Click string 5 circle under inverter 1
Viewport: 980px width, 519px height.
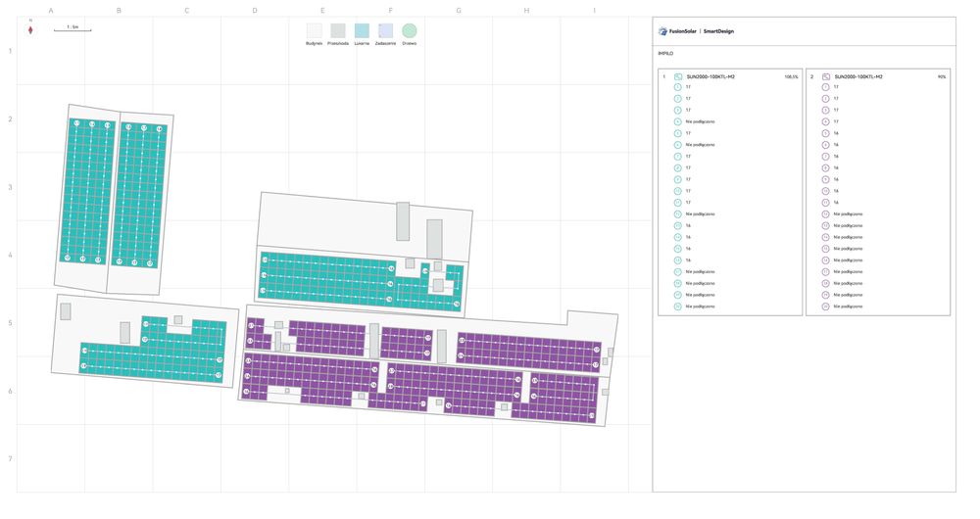[x=677, y=133]
